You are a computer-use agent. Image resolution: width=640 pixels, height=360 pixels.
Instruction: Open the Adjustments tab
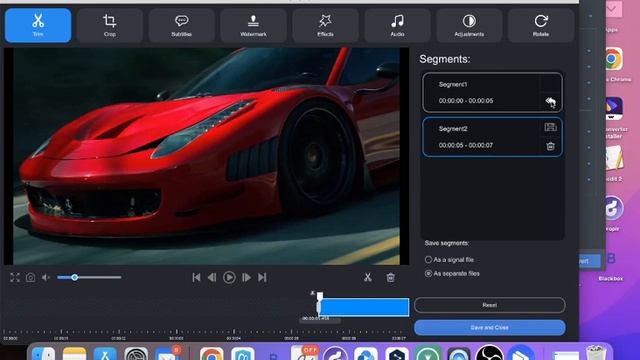(469, 25)
